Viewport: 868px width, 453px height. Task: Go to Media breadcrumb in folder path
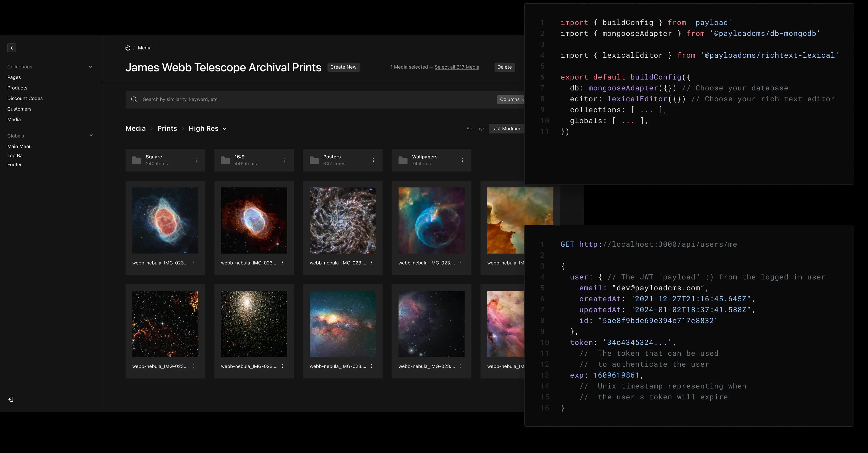click(x=136, y=129)
